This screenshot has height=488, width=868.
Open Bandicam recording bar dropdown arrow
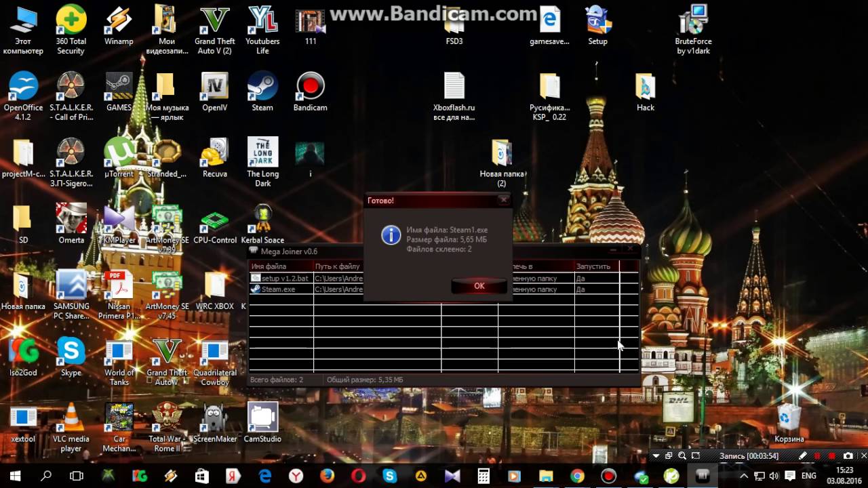point(656,456)
